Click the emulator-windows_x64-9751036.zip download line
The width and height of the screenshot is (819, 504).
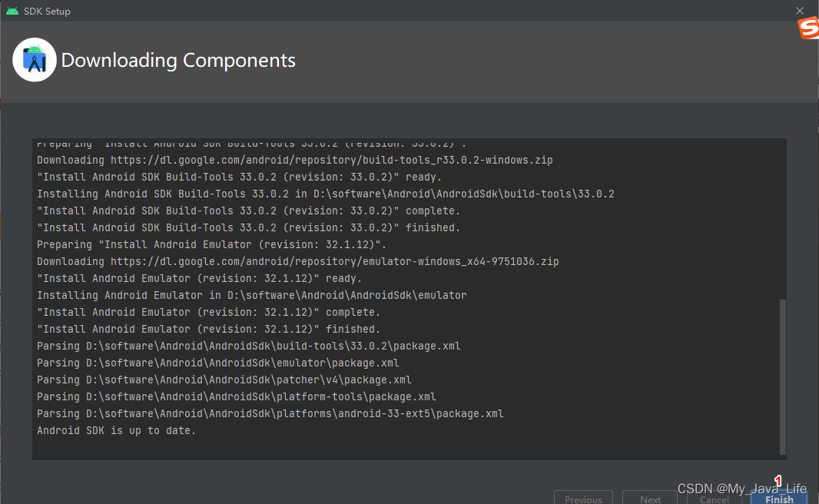298,261
